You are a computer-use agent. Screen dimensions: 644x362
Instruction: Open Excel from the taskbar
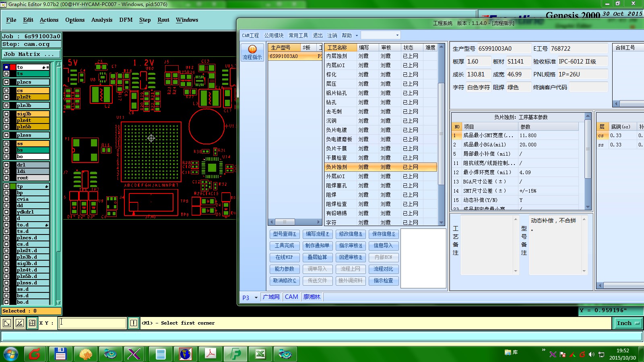click(x=260, y=354)
